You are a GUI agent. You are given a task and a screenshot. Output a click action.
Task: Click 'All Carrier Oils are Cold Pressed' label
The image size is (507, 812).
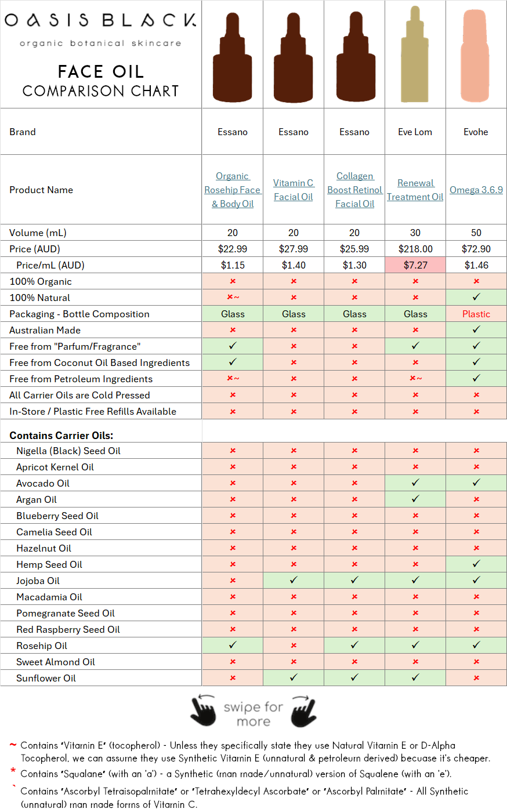coord(79,395)
